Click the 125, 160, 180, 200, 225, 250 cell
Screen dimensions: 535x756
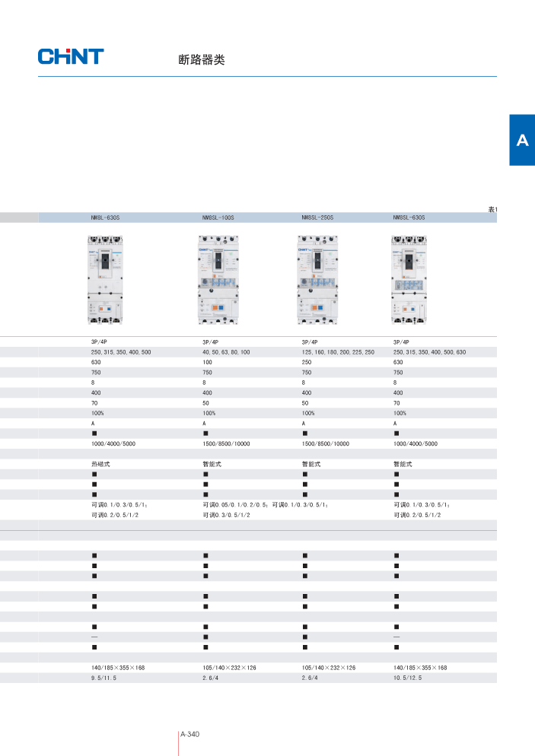tap(338, 352)
